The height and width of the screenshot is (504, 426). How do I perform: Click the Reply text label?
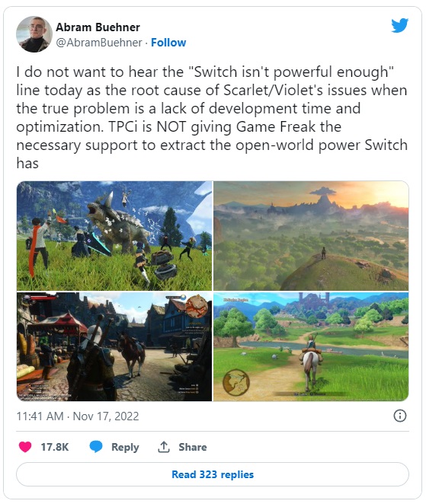[125, 447]
